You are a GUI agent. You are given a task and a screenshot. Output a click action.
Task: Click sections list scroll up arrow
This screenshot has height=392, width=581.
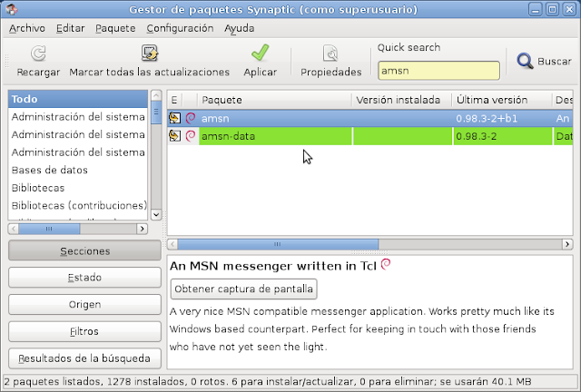coord(156,95)
